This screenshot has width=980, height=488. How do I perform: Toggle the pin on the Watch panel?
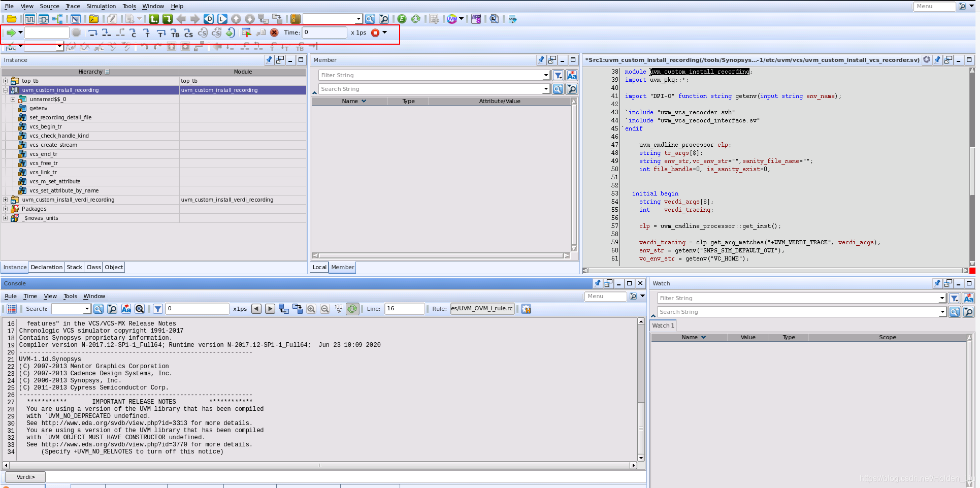[937, 283]
